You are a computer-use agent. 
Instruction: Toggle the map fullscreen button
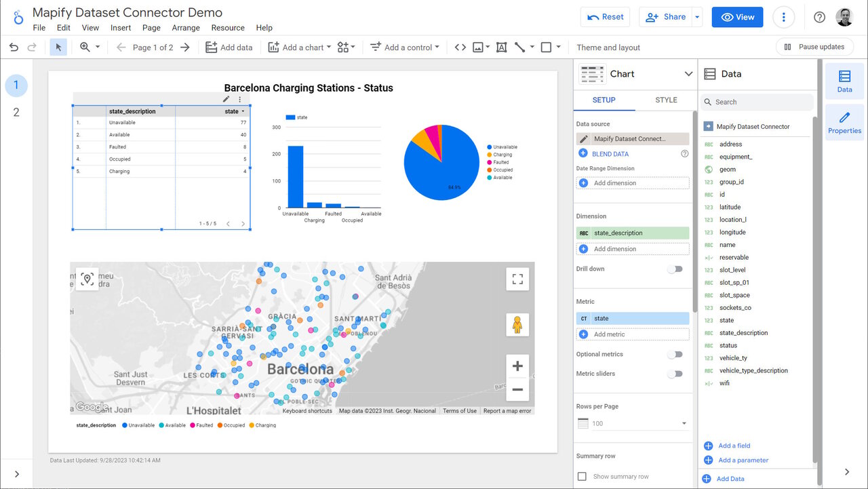point(517,279)
